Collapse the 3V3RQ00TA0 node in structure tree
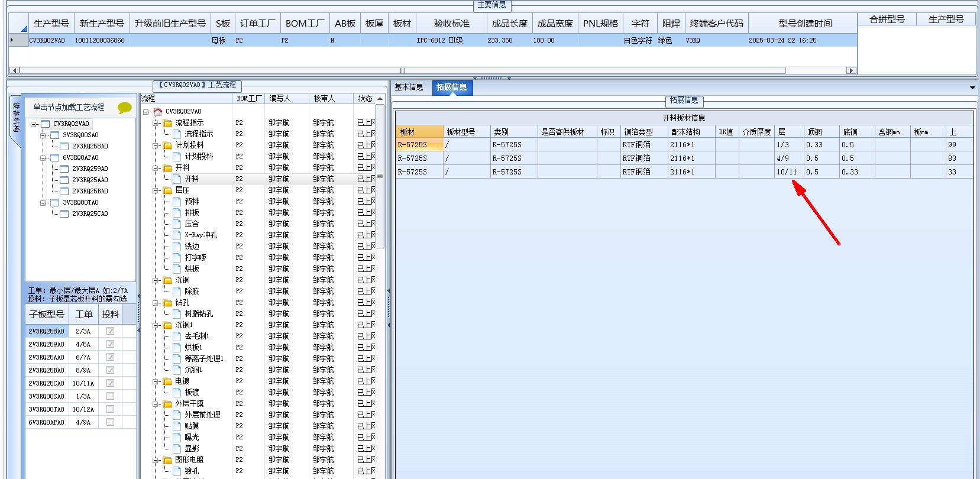This screenshot has height=479, width=980. click(43, 203)
